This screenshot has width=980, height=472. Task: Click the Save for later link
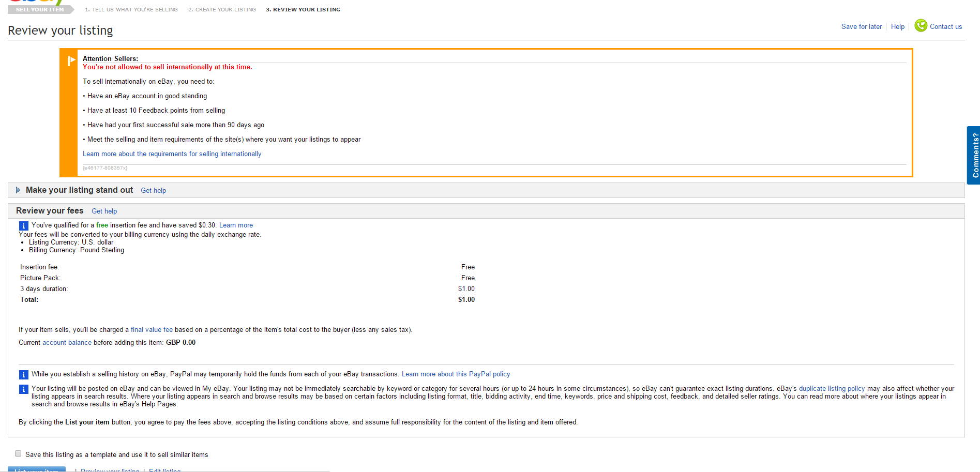(x=861, y=27)
